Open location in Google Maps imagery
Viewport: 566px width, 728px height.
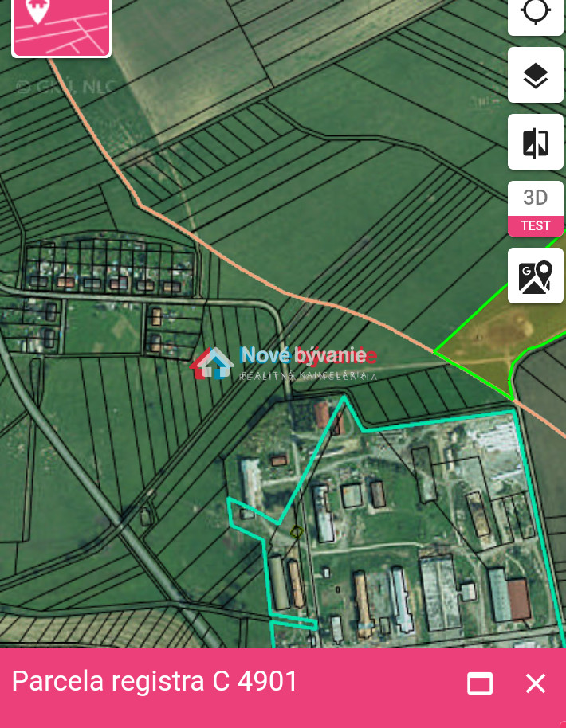point(536,276)
